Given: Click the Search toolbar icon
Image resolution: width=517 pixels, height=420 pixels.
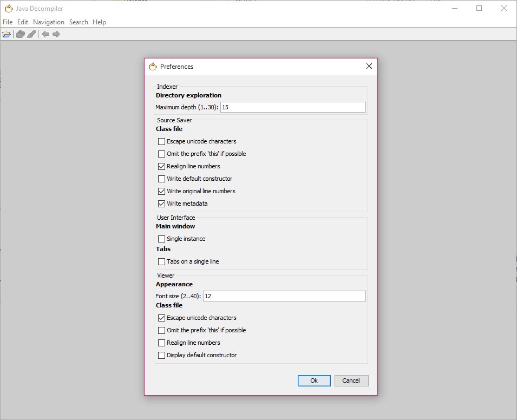Looking at the screenshot, I should pos(31,34).
